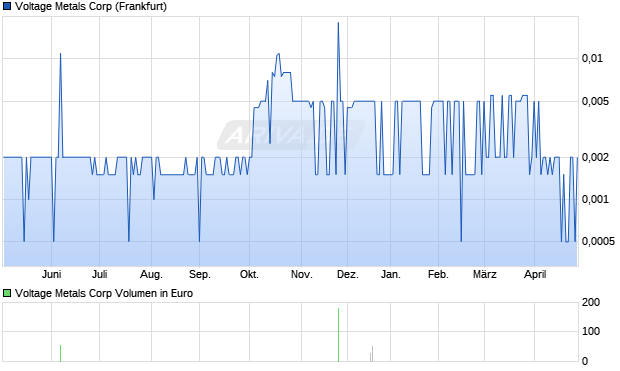This screenshot has height=371, width=620.
Task: Click the 0 volume axis value
Action: tap(585, 361)
